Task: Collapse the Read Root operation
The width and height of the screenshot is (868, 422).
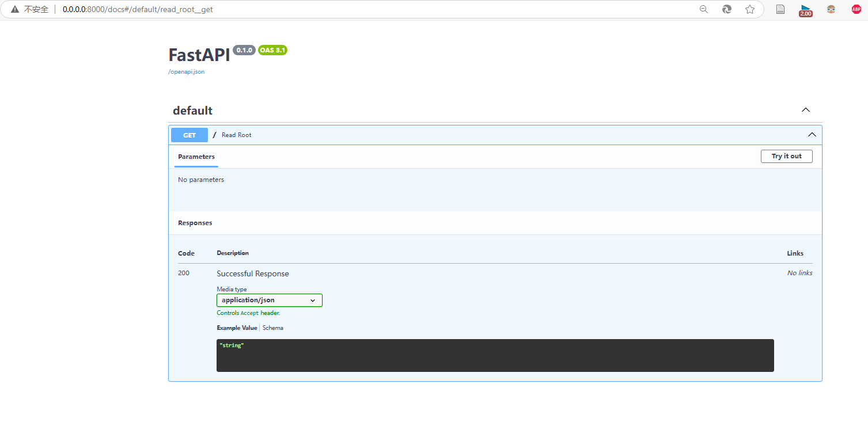Action: 812,134
